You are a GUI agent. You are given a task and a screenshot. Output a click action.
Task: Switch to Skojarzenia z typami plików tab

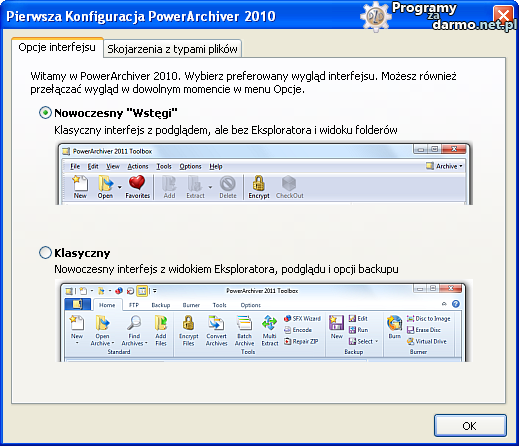click(x=172, y=49)
